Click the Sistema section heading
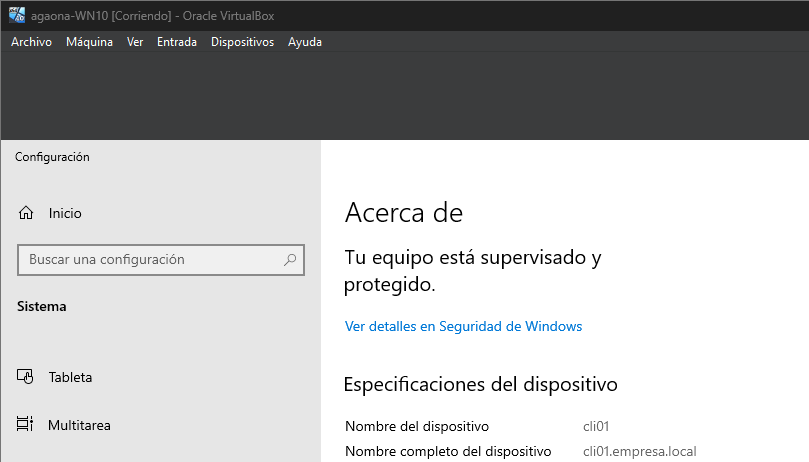Viewport: 809px width, 462px height. pos(42,306)
